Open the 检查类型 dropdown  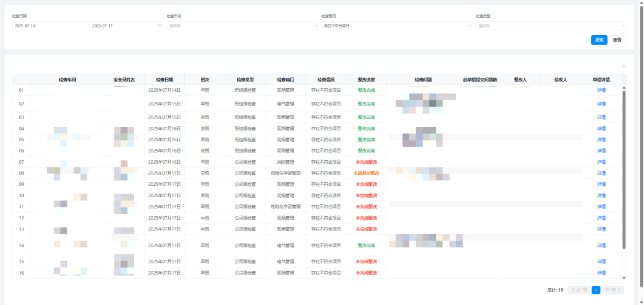coord(550,26)
